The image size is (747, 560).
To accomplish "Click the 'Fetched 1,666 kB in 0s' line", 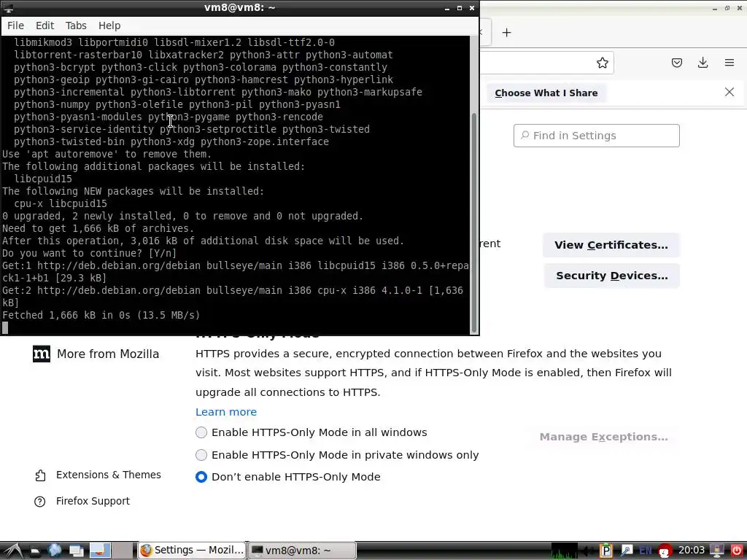I will [101, 315].
